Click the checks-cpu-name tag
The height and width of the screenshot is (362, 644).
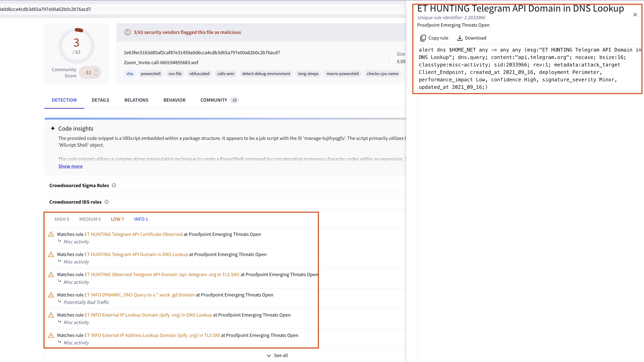click(x=383, y=74)
